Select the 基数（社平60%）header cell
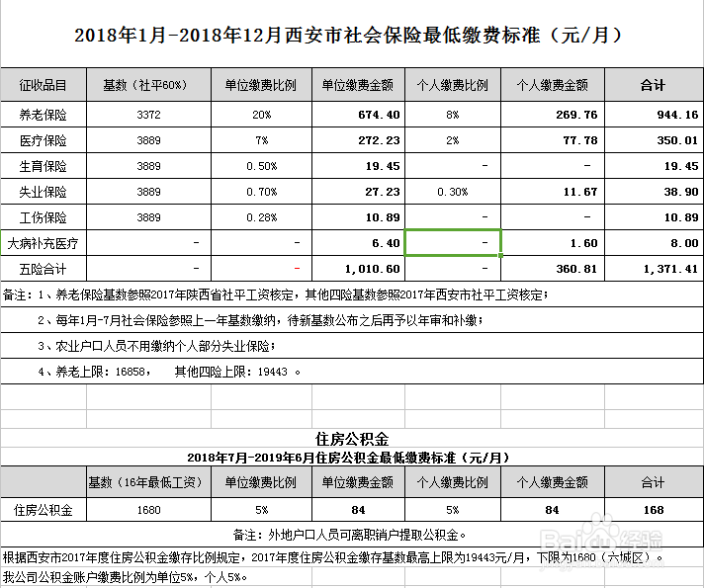This screenshot has width=704, height=588. coord(148,85)
